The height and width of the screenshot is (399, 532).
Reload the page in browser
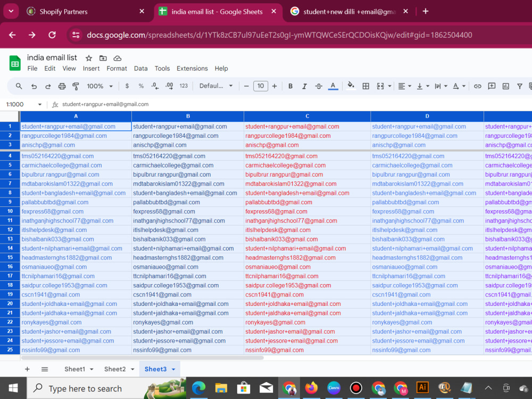pos(52,35)
